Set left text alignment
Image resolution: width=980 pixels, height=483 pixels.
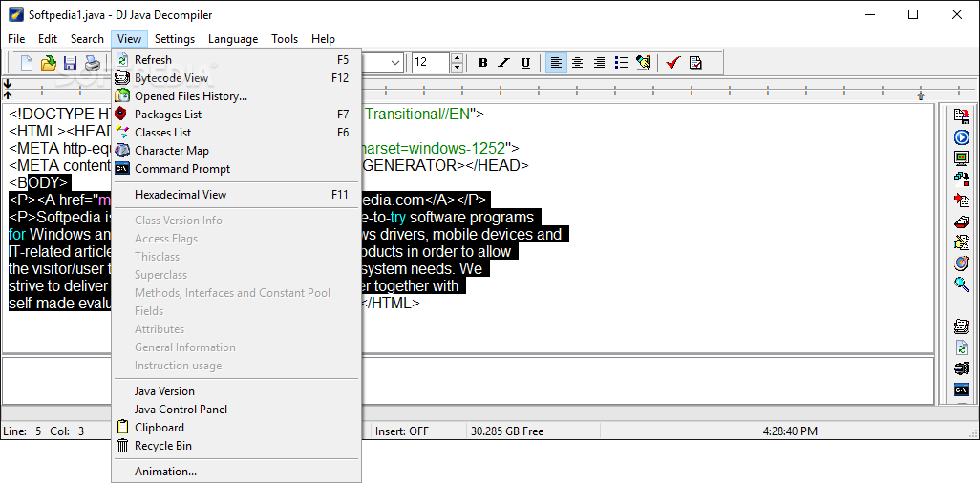[556, 62]
